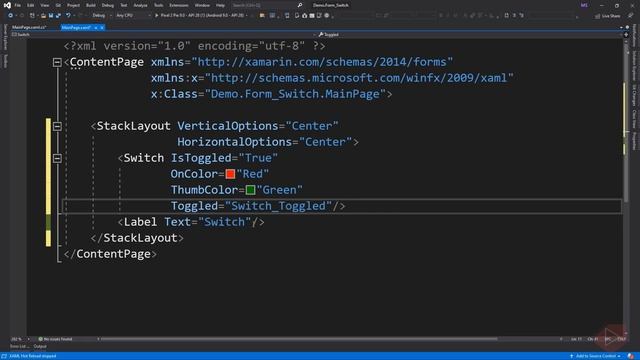Collapse the Switch element outline

(x=57, y=158)
